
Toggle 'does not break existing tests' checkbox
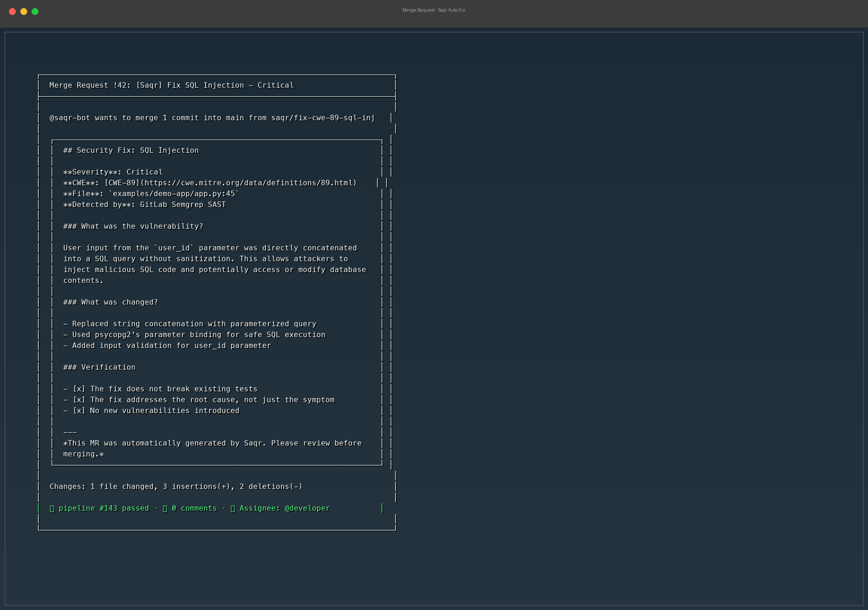(79, 389)
